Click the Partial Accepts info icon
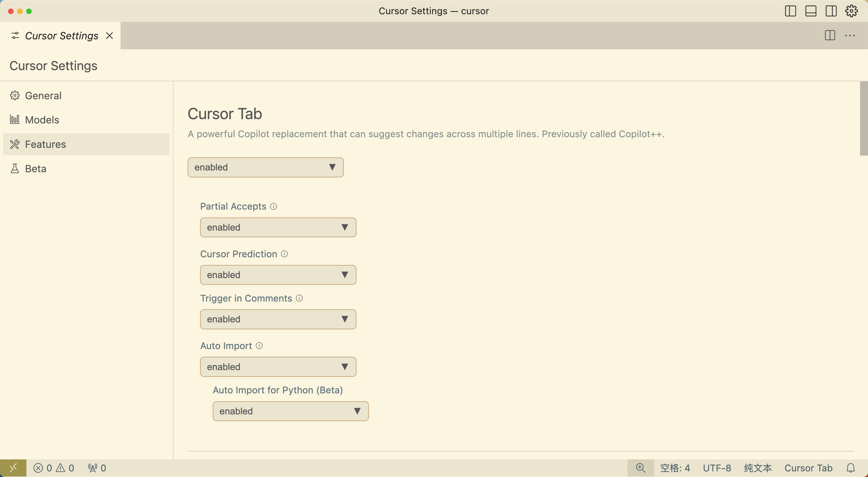This screenshot has width=868, height=477. point(274,206)
